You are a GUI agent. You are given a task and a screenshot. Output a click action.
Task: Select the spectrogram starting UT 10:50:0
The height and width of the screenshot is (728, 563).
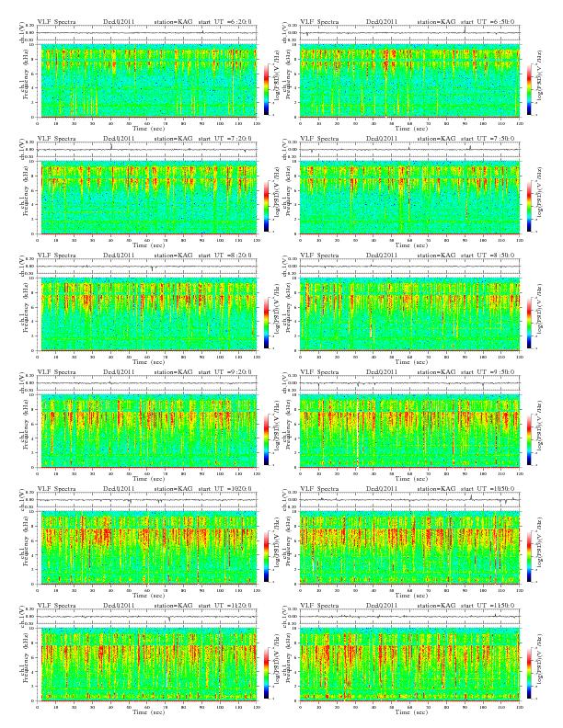[x=409, y=548]
